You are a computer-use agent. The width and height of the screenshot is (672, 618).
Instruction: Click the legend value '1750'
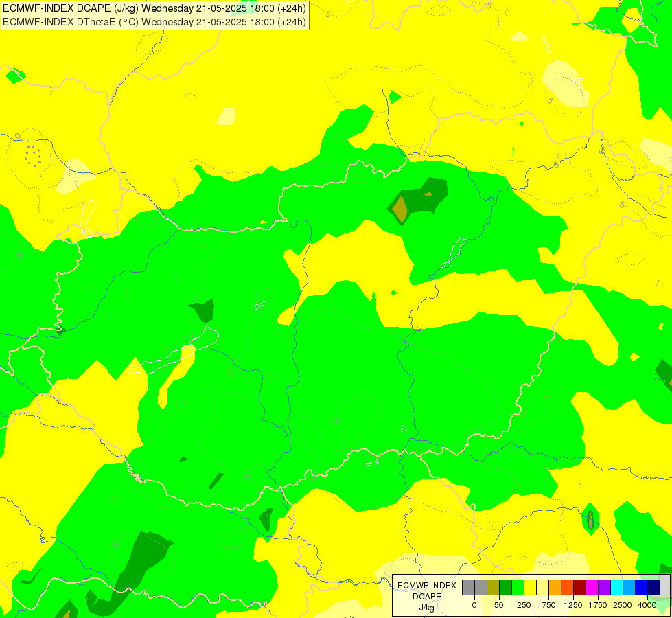598,605
